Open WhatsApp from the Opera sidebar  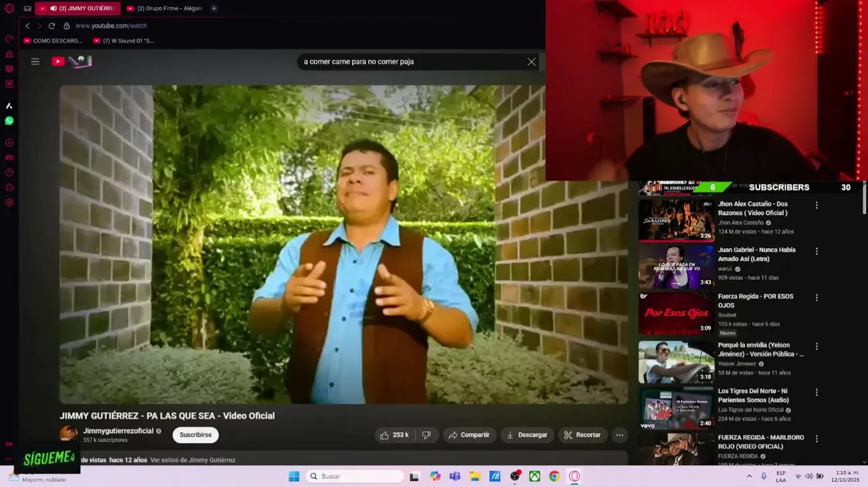point(9,120)
